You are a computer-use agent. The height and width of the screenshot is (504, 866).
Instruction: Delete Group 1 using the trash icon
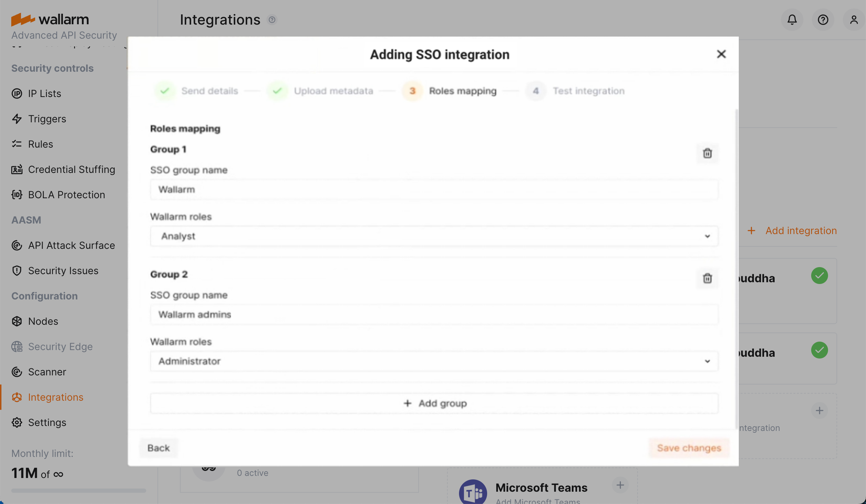pos(707,153)
